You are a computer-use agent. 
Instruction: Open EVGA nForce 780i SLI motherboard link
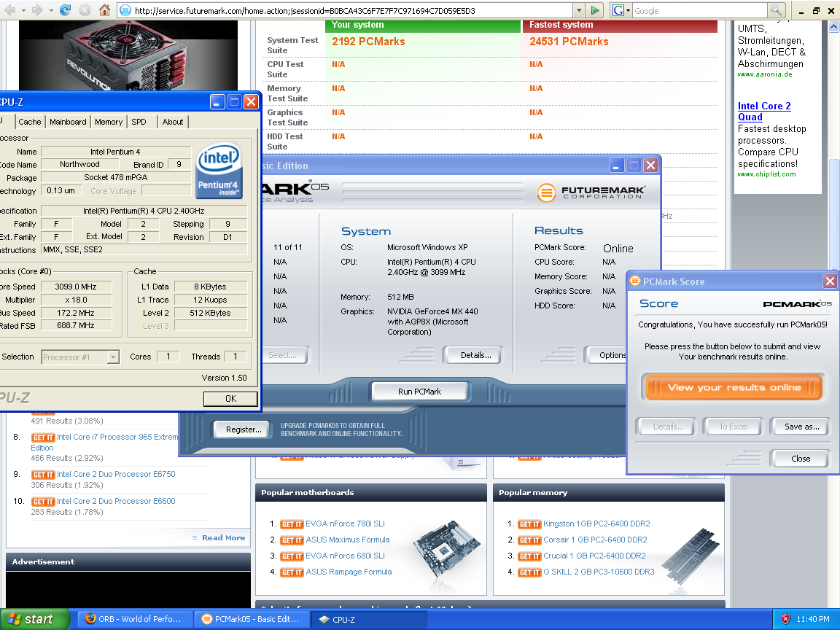(x=345, y=524)
